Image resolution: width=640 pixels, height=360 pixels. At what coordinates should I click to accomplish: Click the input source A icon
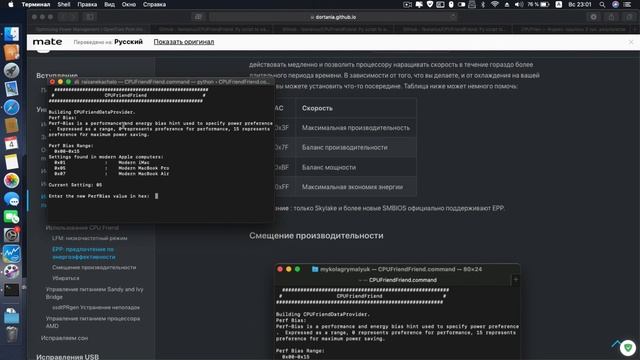[558, 4]
